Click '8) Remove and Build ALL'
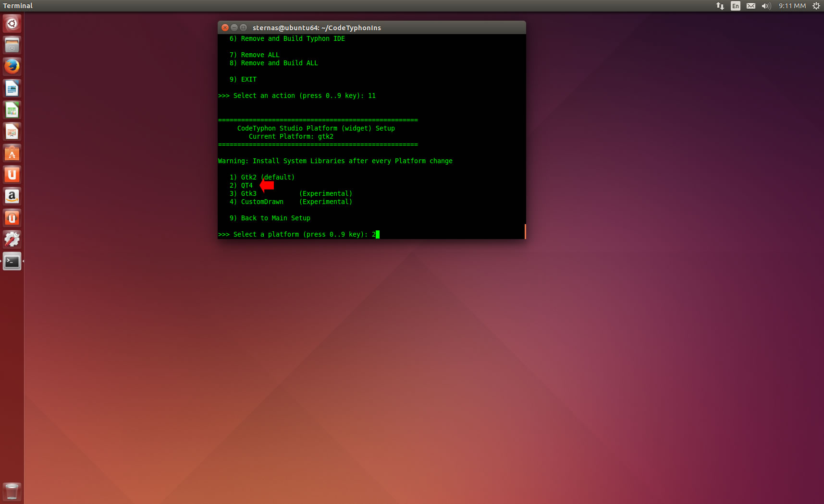Image resolution: width=824 pixels, height=504 pixels. [x=273, y=63]
